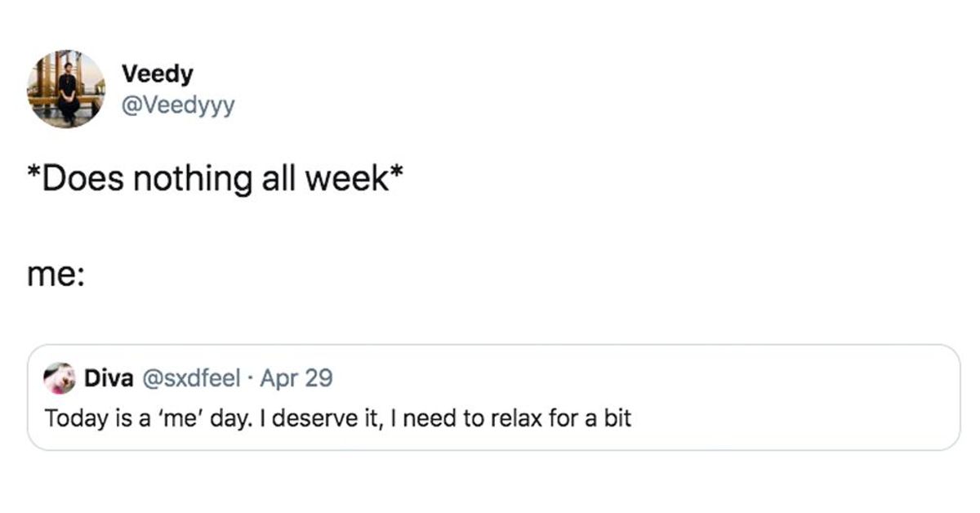Viewport: 980px width, 513px height.
Task: Click the Veedy display name
Action: tap(158, 74)
